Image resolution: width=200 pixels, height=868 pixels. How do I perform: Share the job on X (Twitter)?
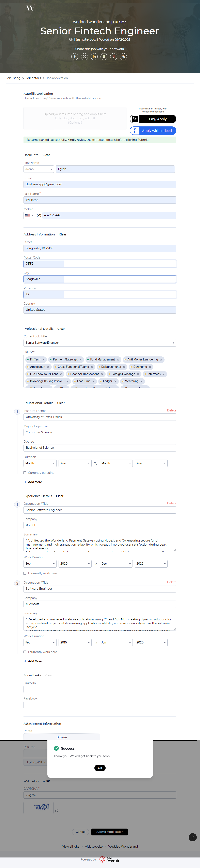point(85,57)
